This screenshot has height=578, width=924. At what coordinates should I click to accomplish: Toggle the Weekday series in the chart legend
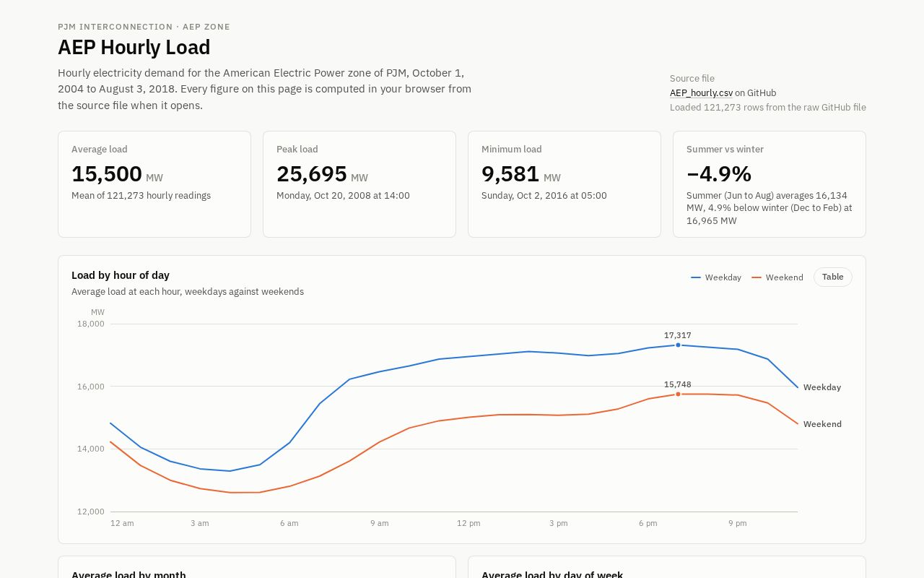(716, 277)
